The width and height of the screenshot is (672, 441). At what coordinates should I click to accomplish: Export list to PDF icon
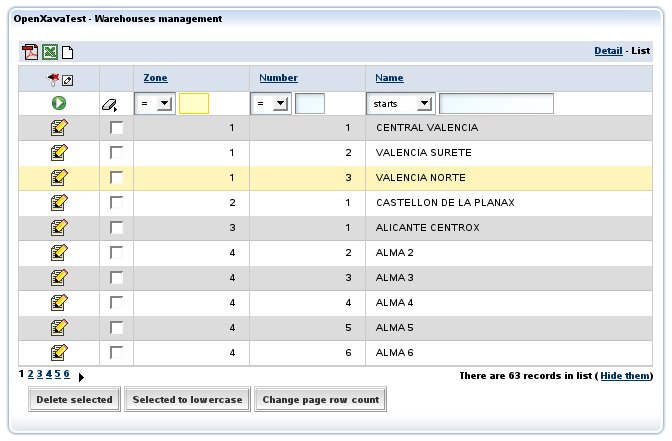pos(30,52)
